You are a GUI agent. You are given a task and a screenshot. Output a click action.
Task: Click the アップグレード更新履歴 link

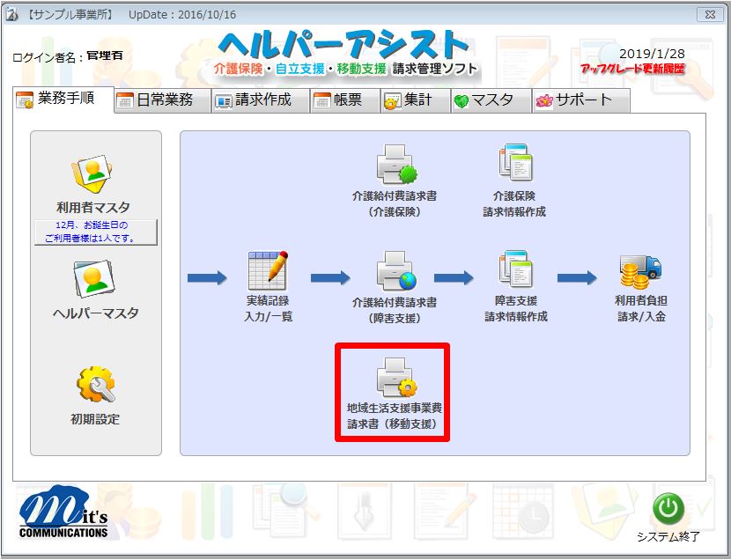tap(631, 70)
